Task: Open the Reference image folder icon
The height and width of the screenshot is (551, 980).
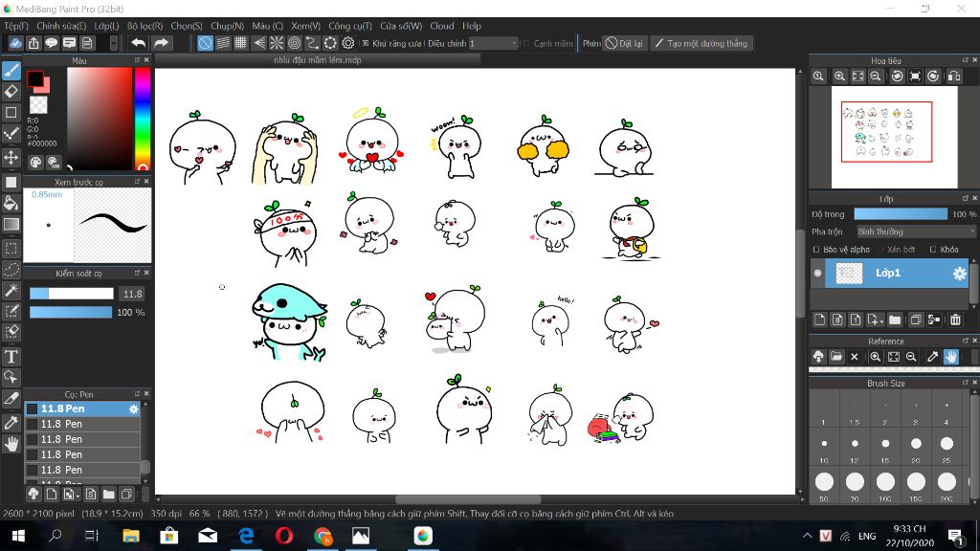Action: click(x=836, y=357)
